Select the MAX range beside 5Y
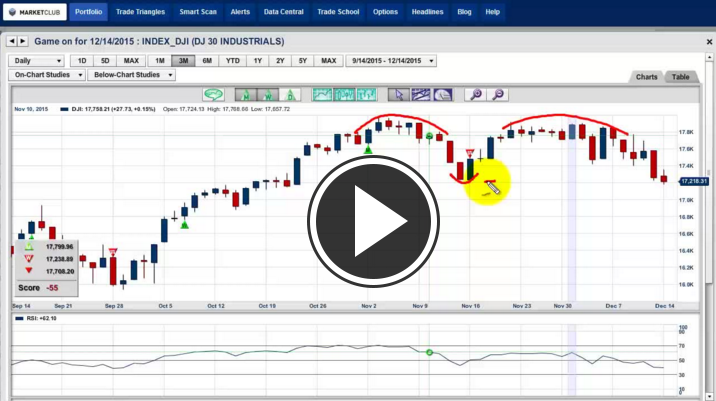Image resolution: width=716 pixels, height=401 pixels. click(329, 61)
